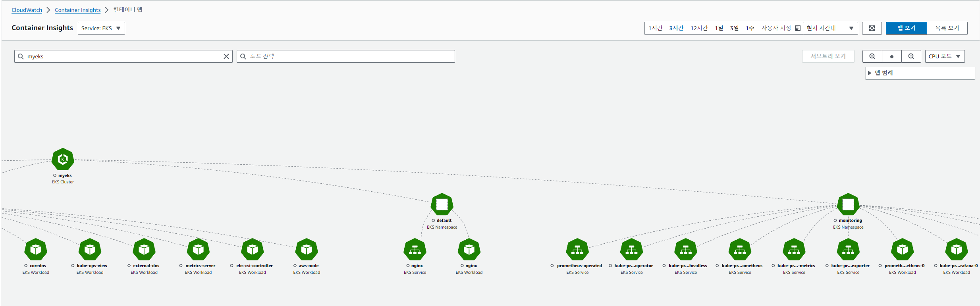Open the CPU 모드 dropdown
980x306 pixels.
[x=945, y=56]
